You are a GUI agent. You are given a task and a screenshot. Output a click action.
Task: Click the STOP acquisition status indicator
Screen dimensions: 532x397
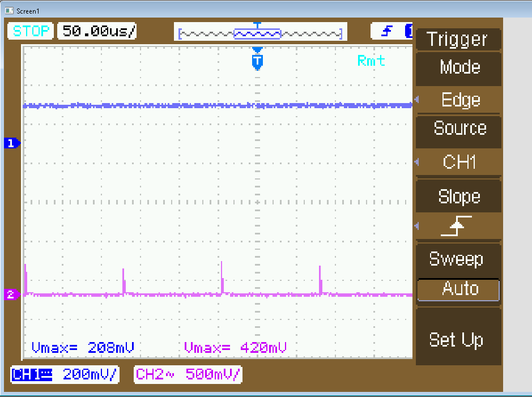coord(31,31)
